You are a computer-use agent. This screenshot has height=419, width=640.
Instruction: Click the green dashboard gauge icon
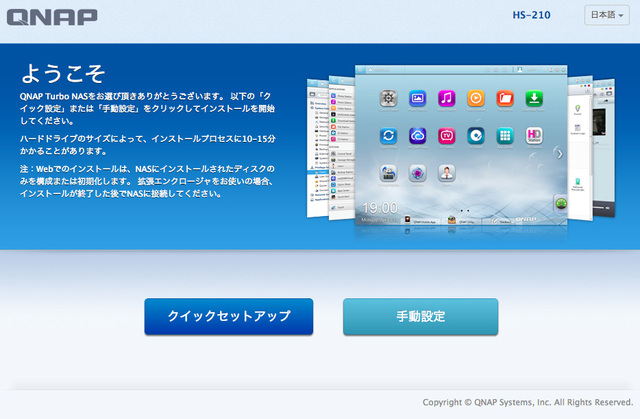(561, 203)
